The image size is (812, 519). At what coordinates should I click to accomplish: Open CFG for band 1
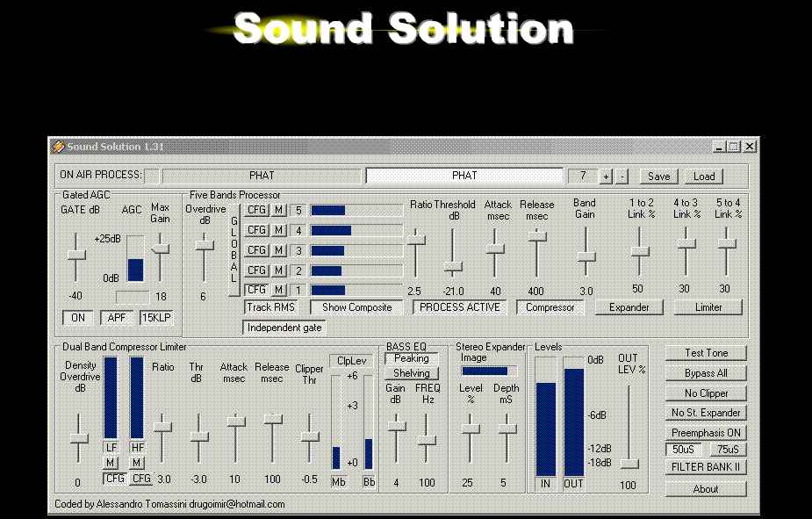pos(255,289)
